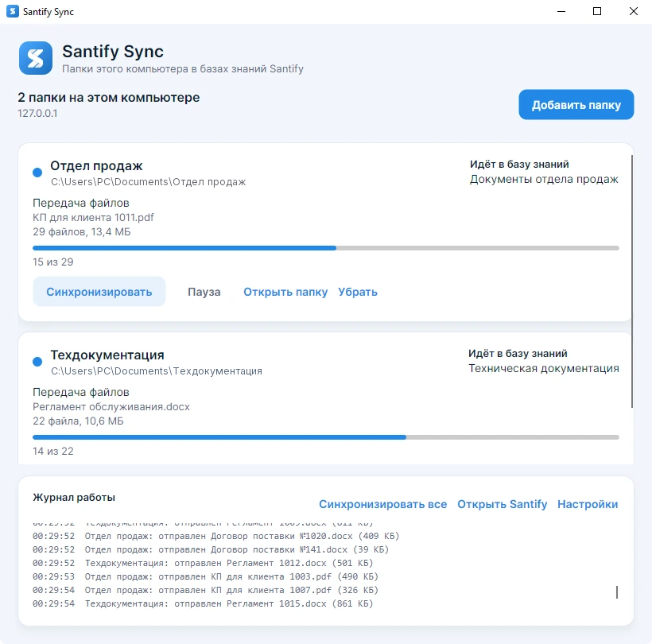Click the blue status dot beside Отдел продаж

37,173
